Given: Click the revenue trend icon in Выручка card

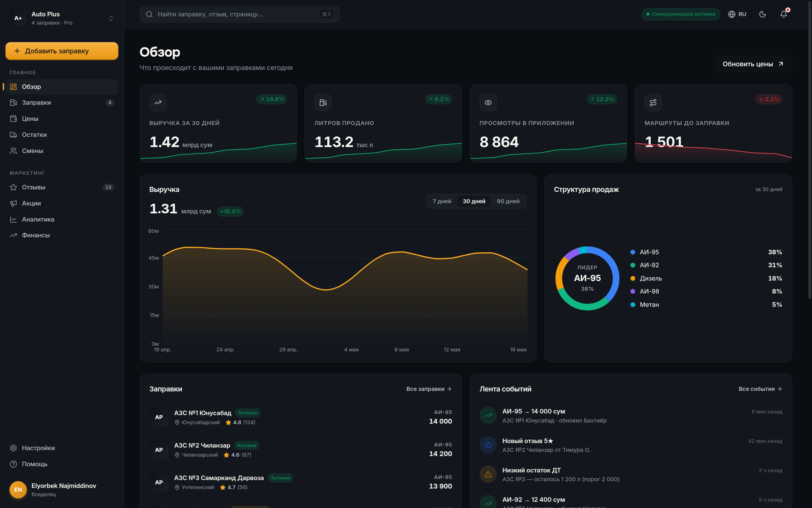Looking at the screenshot, I should click(158, 102).
